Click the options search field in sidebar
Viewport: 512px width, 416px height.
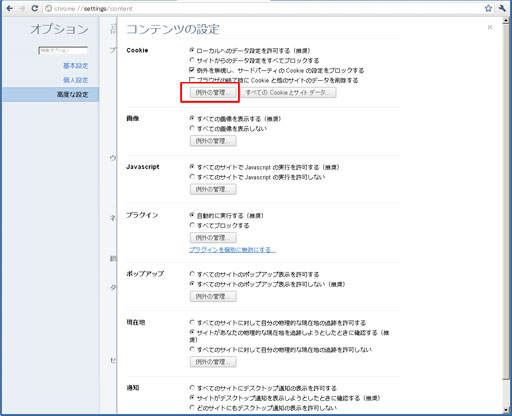[63, 51]
